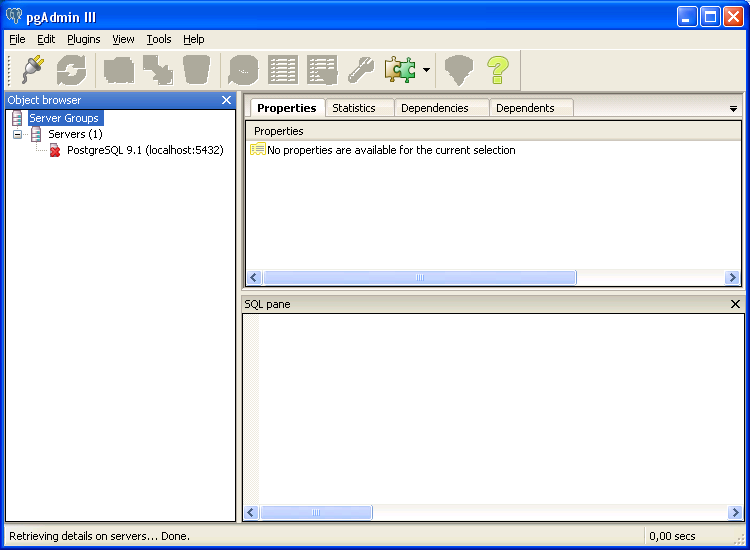The width and height of the screenshot is (750, 550).
Task: Minimize the pgAdmin III window
Action: [687, 17]
